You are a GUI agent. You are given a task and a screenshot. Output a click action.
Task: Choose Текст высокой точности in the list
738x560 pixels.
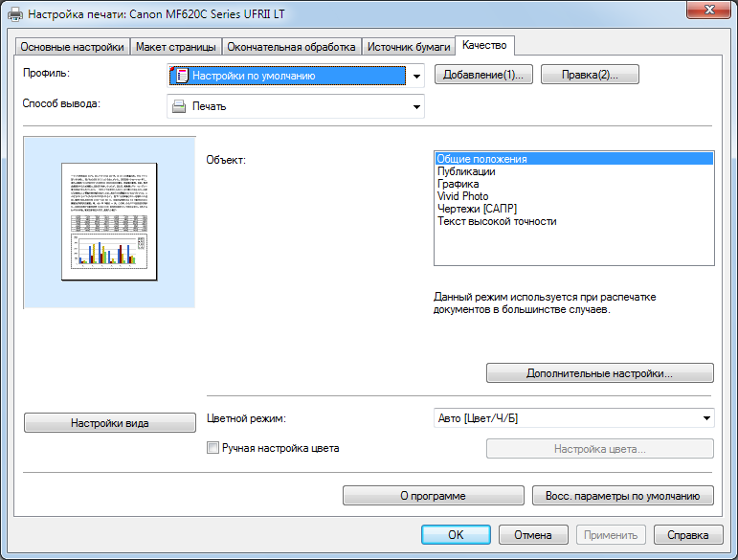point(573,221)
